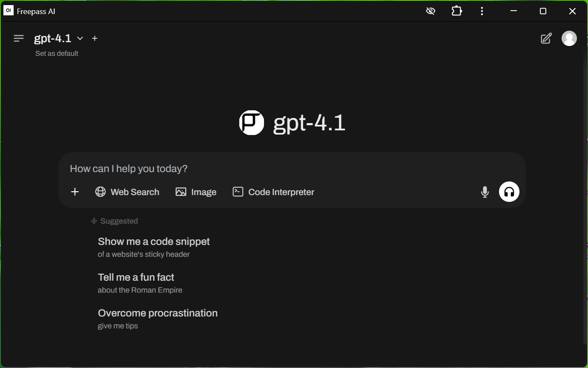This screenshot has height=368, width=588.
Task: Add another model with plus icon
Action: [x=95, y=38]
